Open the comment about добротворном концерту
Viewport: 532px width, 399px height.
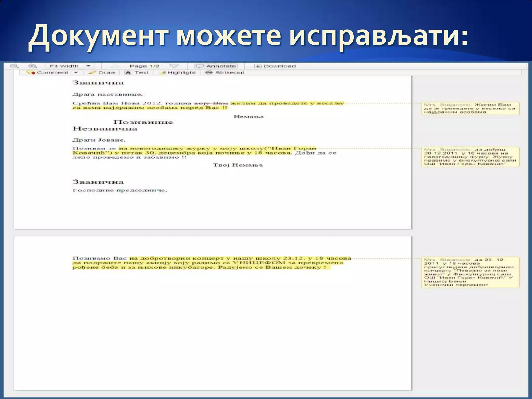coord(470,272)
